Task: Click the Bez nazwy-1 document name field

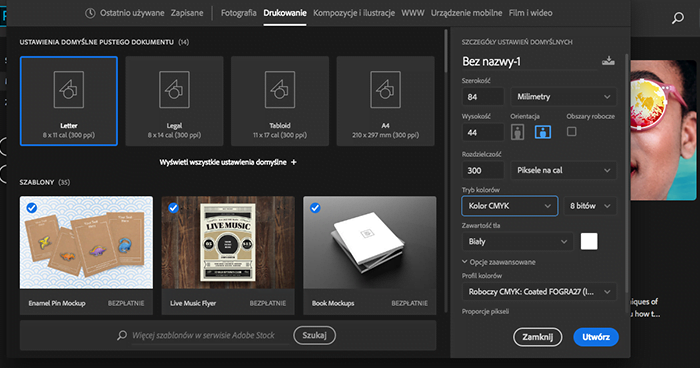Action: tap(529, 61)
